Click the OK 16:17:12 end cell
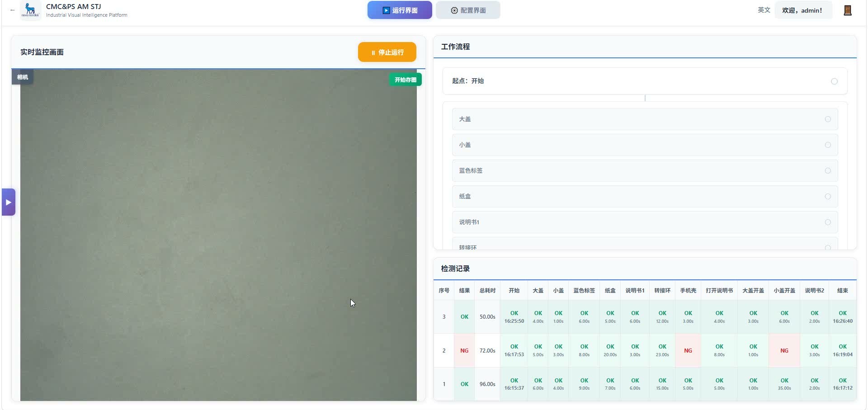Screen dimensions: 868x410 [843, 384]
